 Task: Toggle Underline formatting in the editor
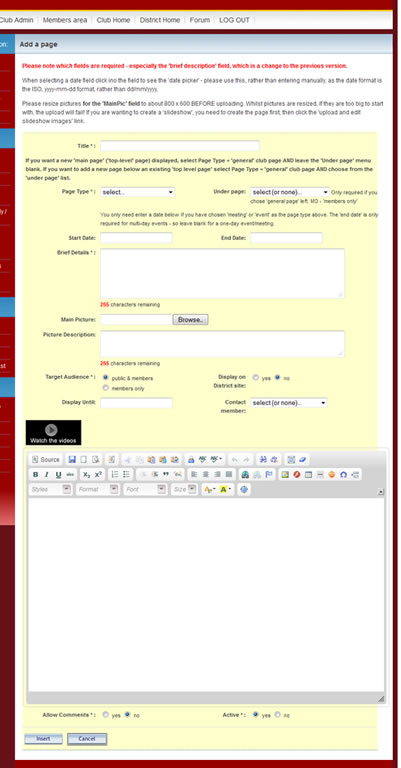58,475
